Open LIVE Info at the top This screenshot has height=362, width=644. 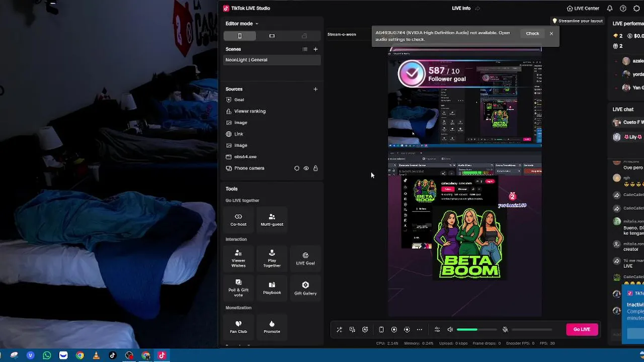[461, 8]
